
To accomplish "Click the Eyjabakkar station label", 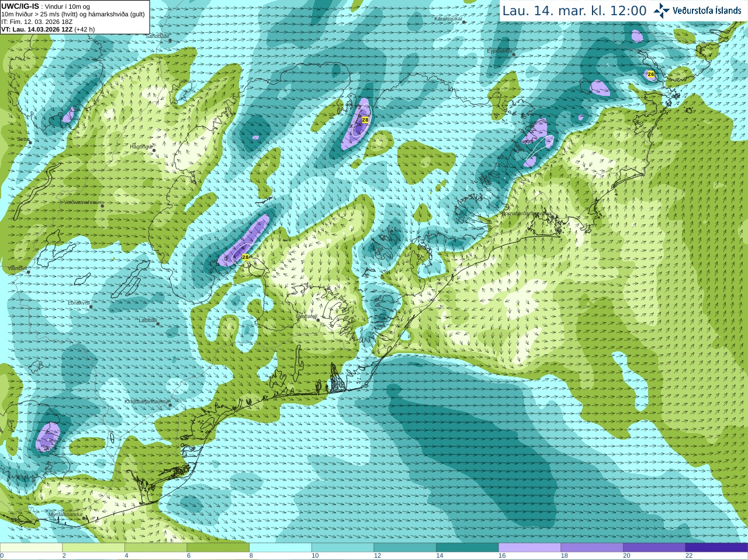I will pyautogui.click(x=500, y=51).
